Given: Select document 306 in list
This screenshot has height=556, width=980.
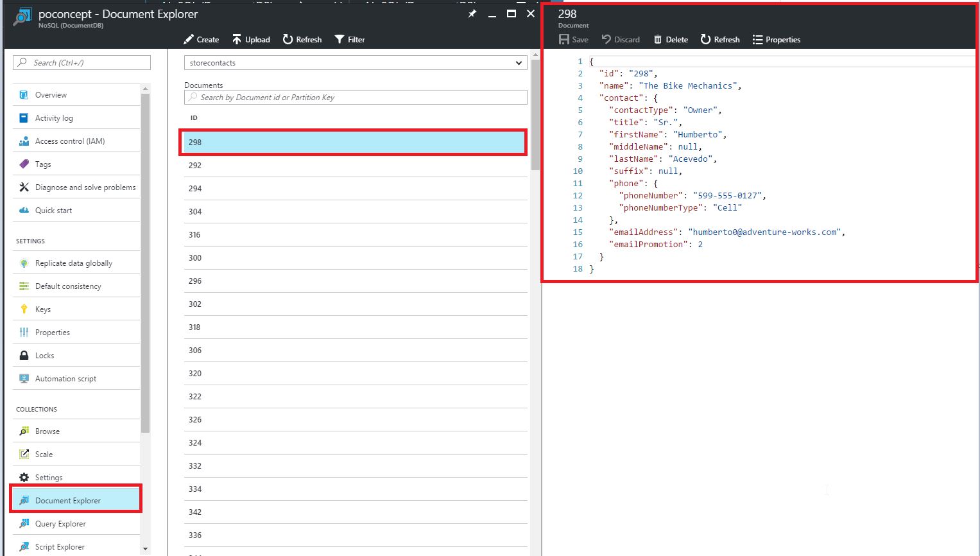Looking at the screenshot, I should [356, 351].
